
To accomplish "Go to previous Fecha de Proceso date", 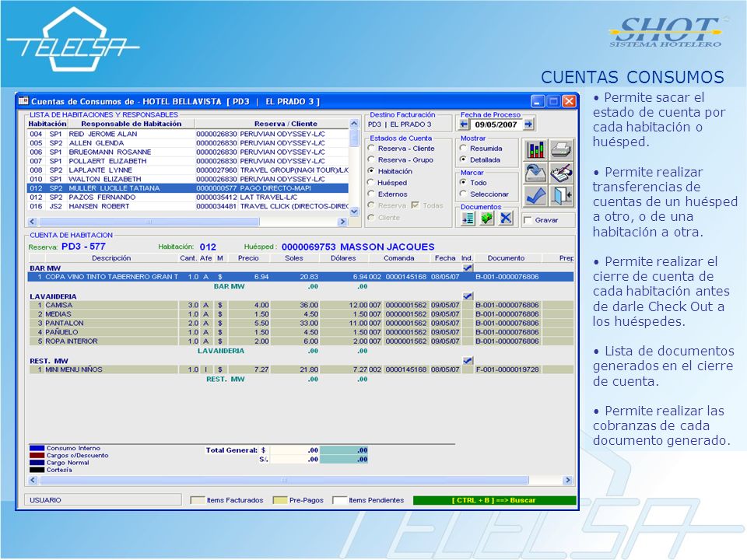I will click(x=464, y=124).
